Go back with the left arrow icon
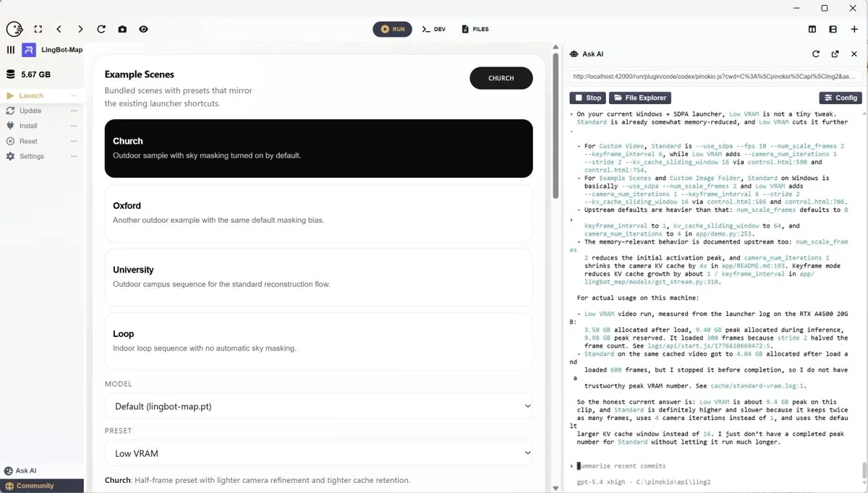 [x=59, y=29]
